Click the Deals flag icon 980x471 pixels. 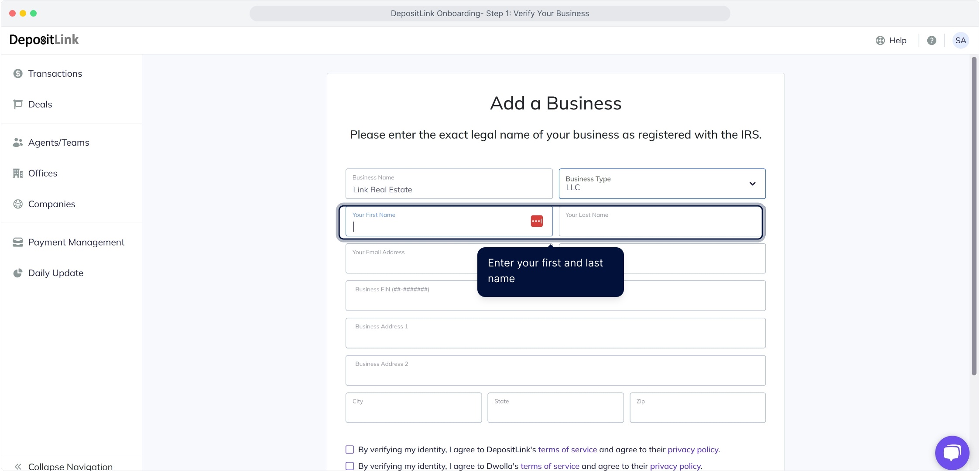[18, 104]
